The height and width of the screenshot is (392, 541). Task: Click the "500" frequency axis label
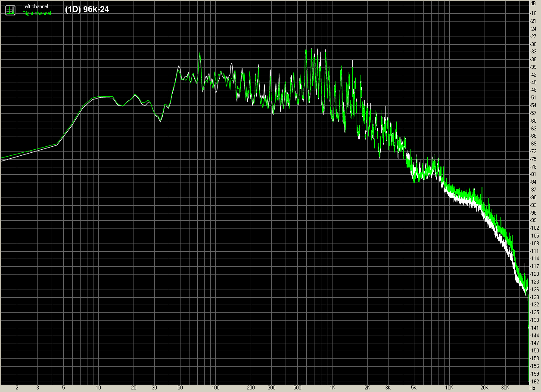(297, 388)
